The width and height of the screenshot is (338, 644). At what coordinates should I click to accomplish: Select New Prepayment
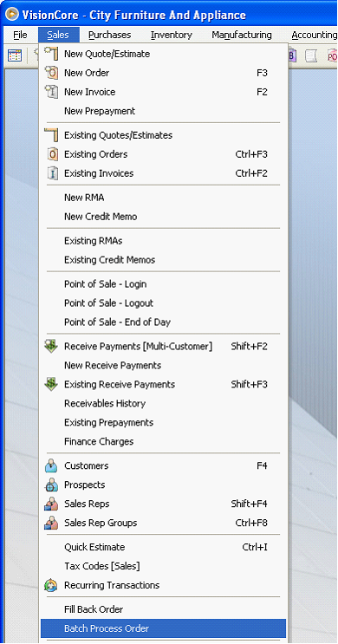click(163, 111)
